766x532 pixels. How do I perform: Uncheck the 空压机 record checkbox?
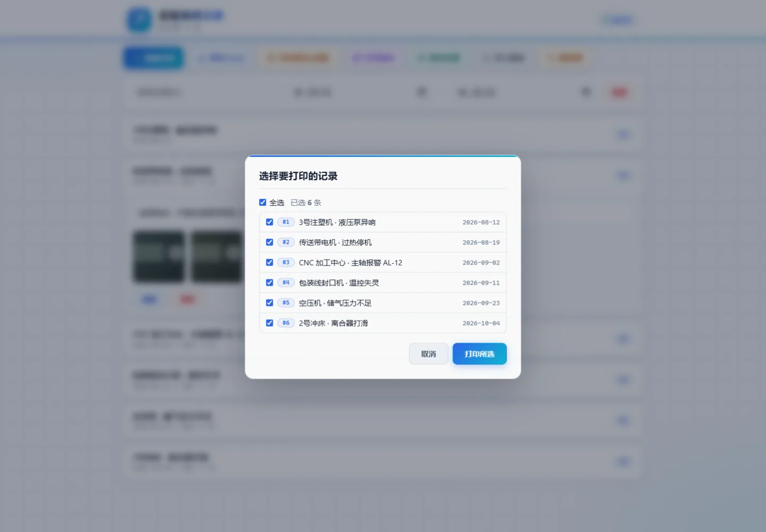click(x=270, y=303)
